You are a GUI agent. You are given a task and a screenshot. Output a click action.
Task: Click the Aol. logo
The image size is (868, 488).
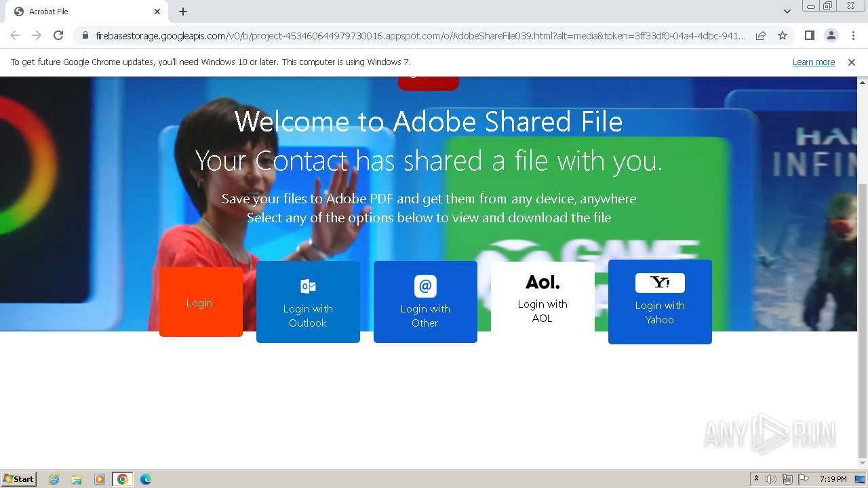(542, 282)
